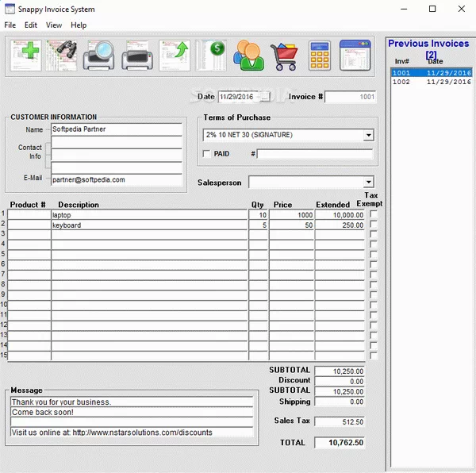This screenshot has width=476, height=473.
Task: Expand the Terms of Purchase dropdown
Action: point(368,136)
